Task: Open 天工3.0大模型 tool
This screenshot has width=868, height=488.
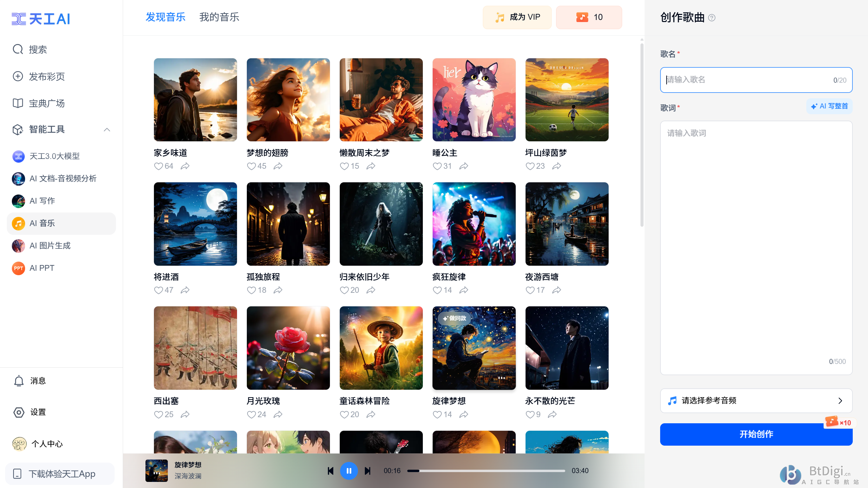Action: point(46,156)
